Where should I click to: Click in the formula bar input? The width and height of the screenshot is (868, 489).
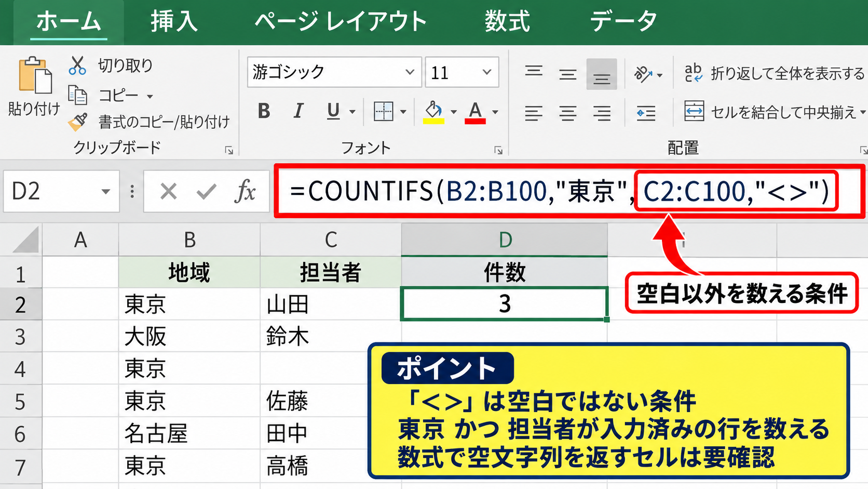(x=569, y=191)
